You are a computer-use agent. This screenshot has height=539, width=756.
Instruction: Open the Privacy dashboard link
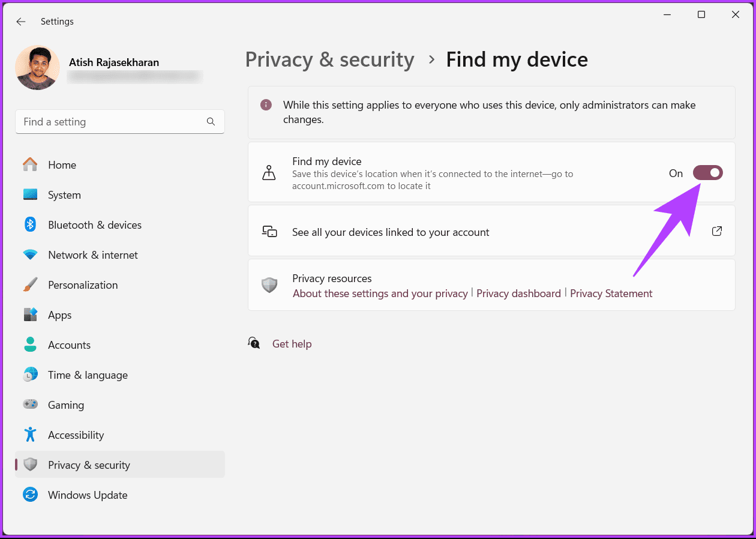(x=518, y=294)
